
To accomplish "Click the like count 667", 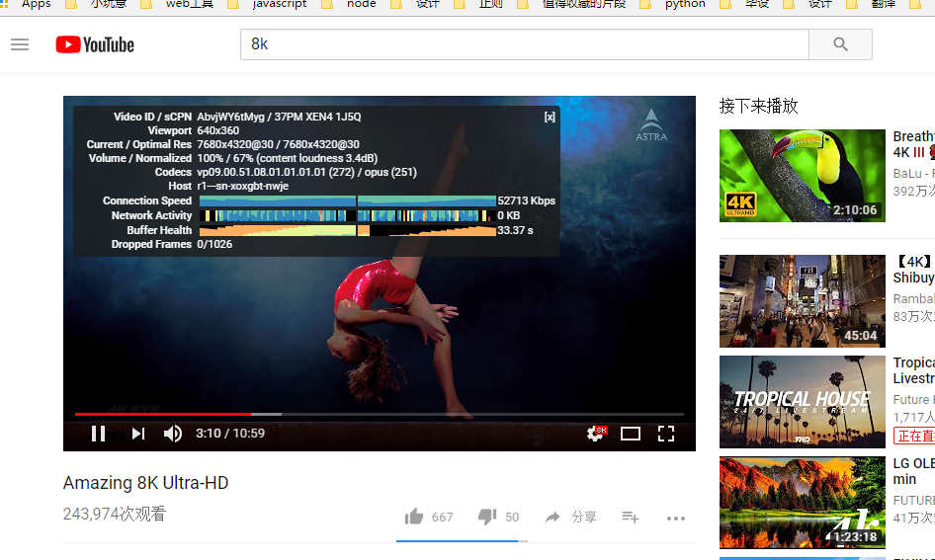I will (x=442, y=518).
